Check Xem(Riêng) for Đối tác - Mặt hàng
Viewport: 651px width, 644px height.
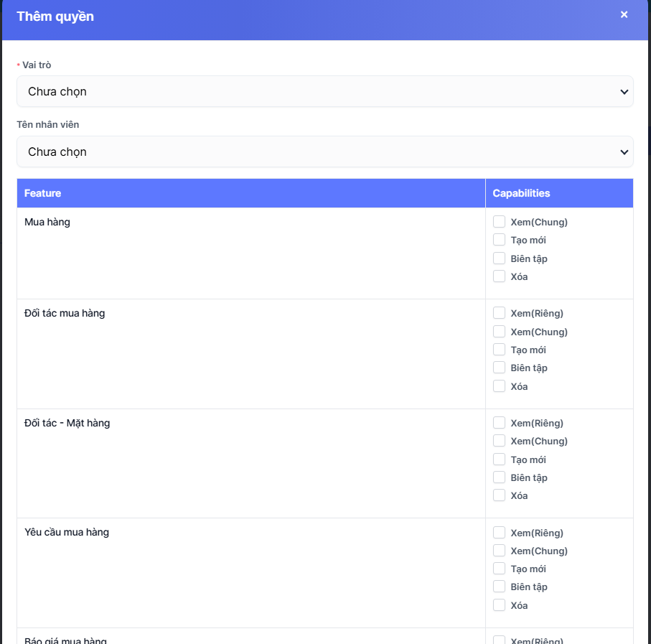click(x=500, y=423)
